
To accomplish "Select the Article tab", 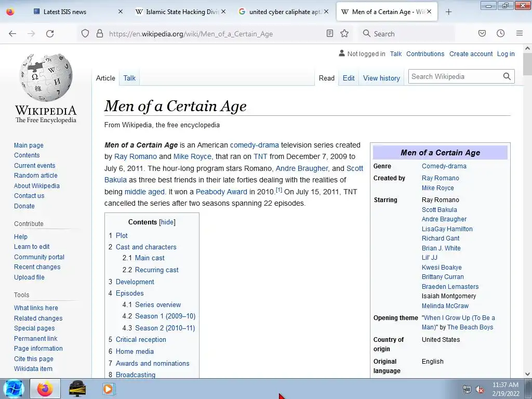I will tap(105, 78).
